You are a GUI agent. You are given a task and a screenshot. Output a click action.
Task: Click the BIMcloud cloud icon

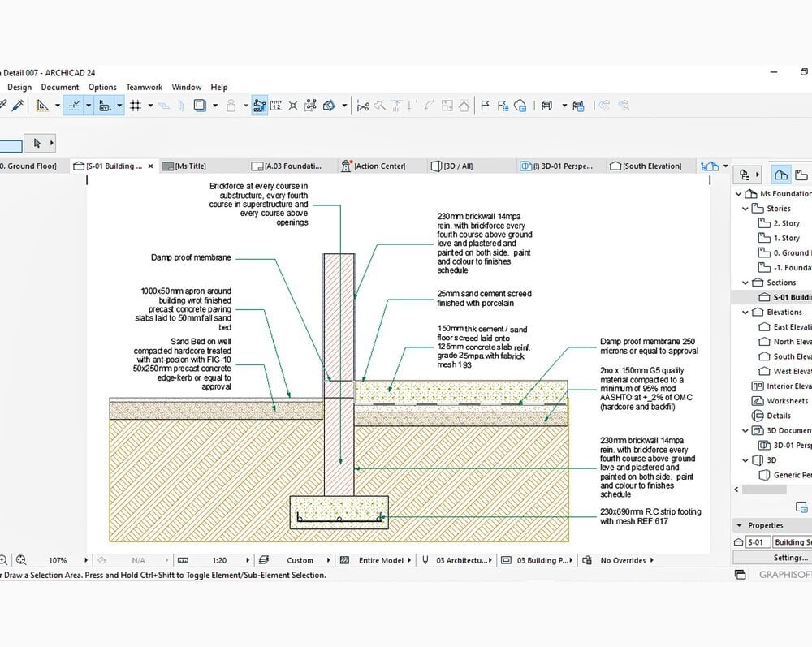point(520,106)
